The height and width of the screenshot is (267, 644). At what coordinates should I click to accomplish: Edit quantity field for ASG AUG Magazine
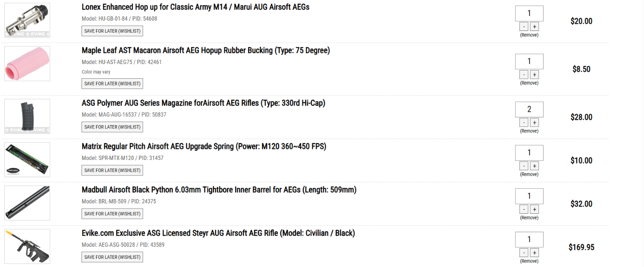click(529, 110)
